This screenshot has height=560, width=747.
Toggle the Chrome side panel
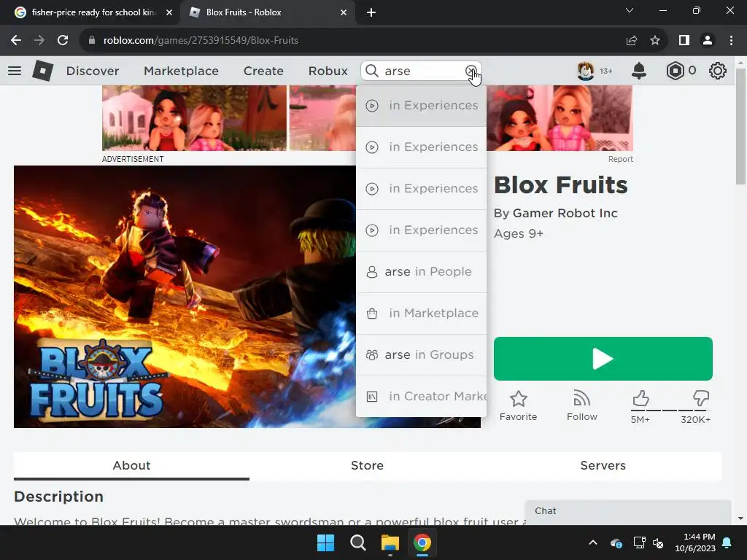pyautogui.click(x=684, y=41)
